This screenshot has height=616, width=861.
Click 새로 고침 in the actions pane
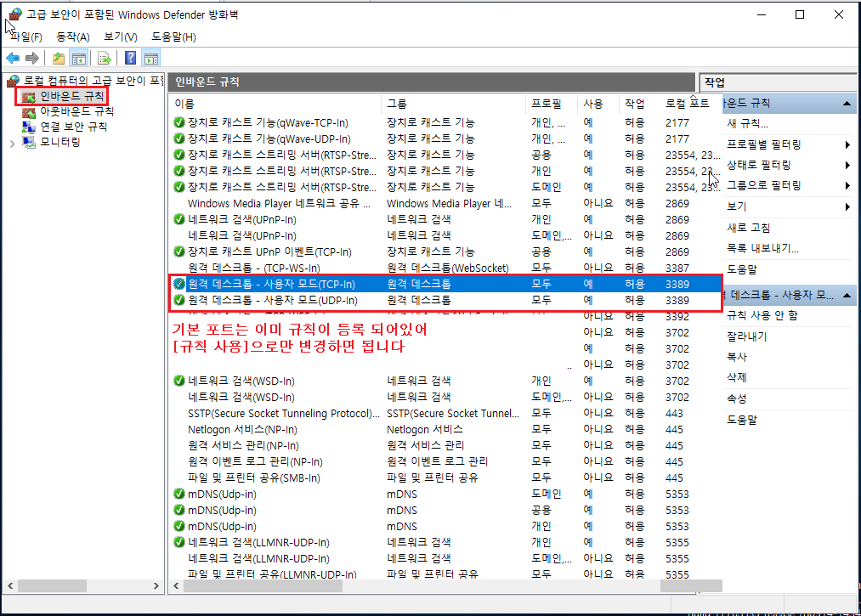click(749, 228)
